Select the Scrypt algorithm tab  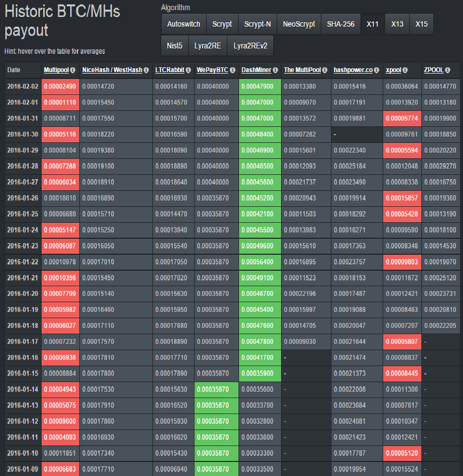coord(222,24)
